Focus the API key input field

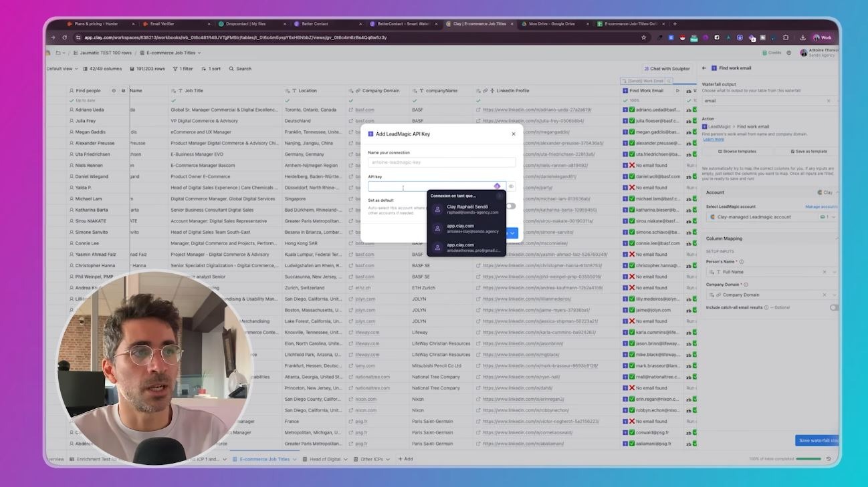(x=436, y=186)
